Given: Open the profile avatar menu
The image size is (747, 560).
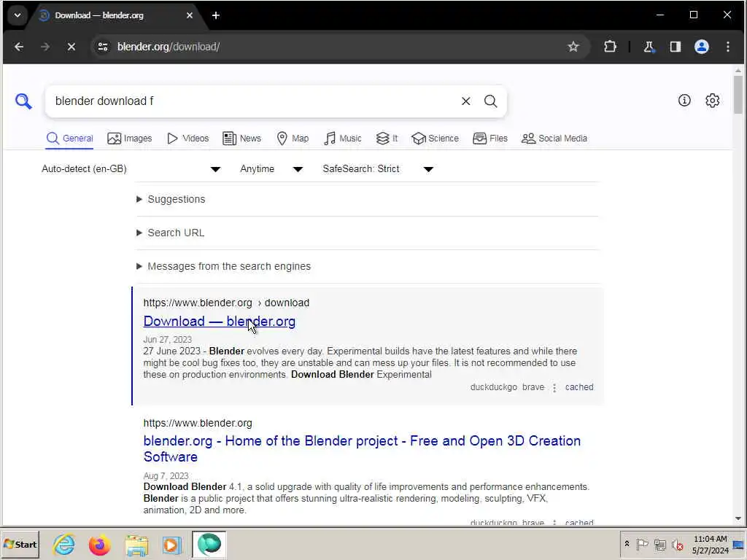Looking at the screenshot, I should pyautogui.click(x=701, y=47).
